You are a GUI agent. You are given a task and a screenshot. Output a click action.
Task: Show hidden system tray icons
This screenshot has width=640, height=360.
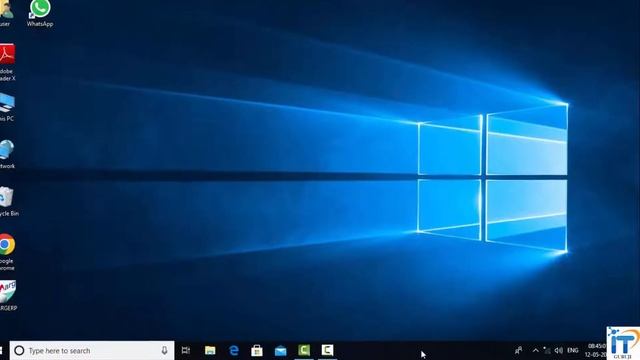pyautogui.click(x=536, y=350)
